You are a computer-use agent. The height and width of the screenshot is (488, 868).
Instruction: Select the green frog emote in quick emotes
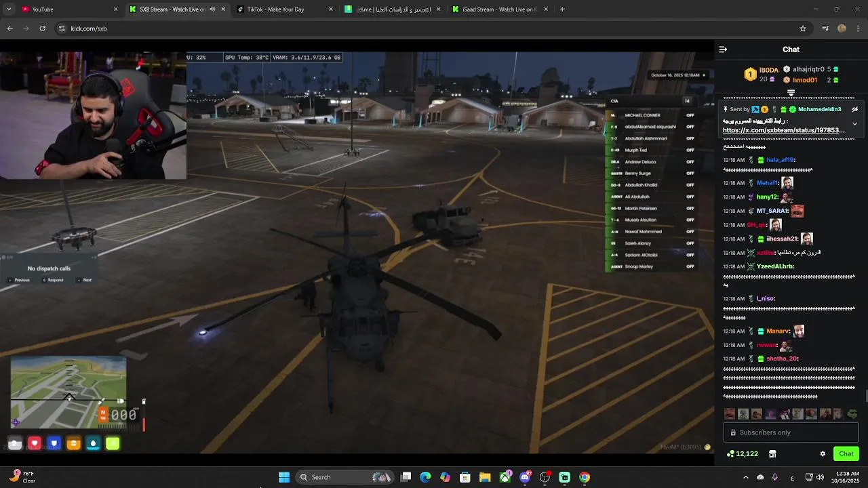(x=852, y=413)
